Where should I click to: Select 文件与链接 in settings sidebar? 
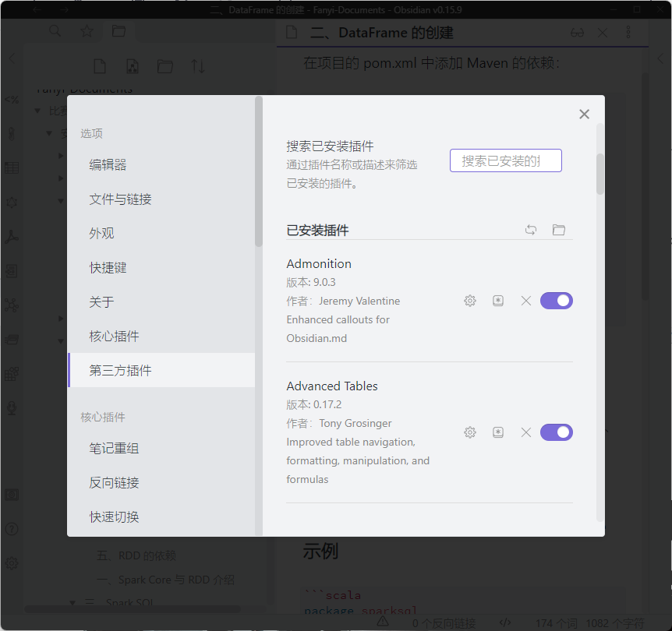click(x=161, y=199)
